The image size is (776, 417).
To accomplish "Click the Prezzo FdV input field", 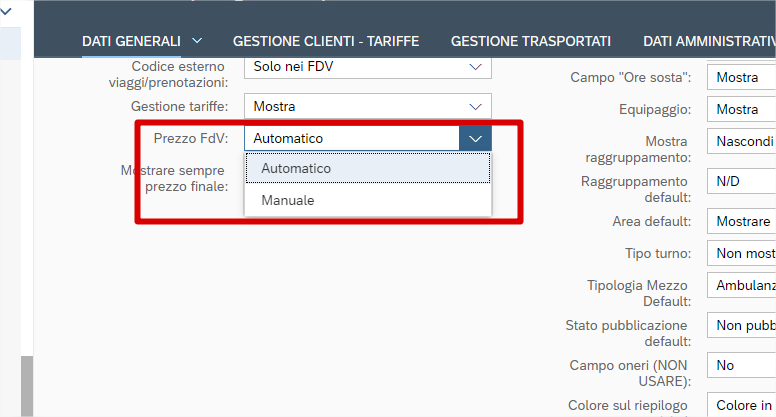I will pos(351,139).
